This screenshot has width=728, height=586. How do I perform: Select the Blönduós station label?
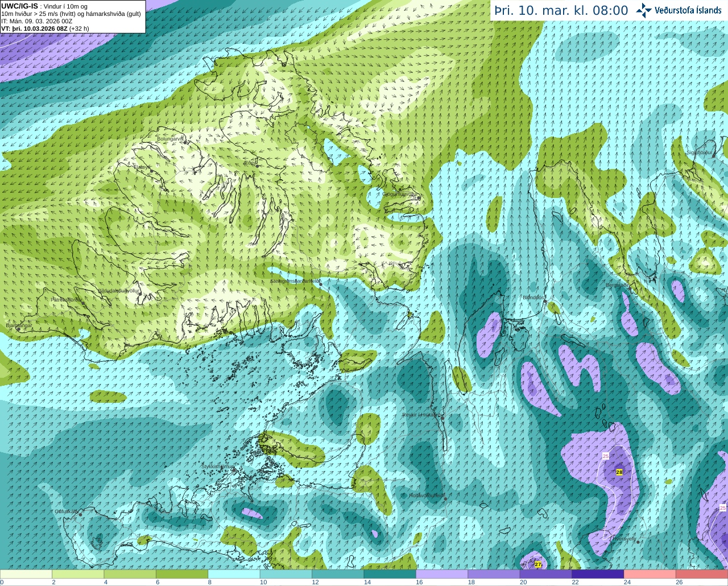pyautogui.click(x=534, y=298)
